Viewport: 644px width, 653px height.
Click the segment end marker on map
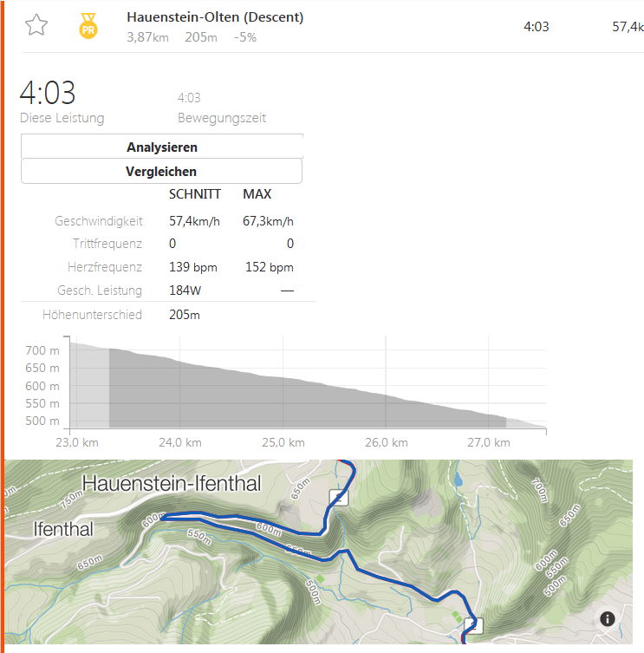tap(472, 625)
